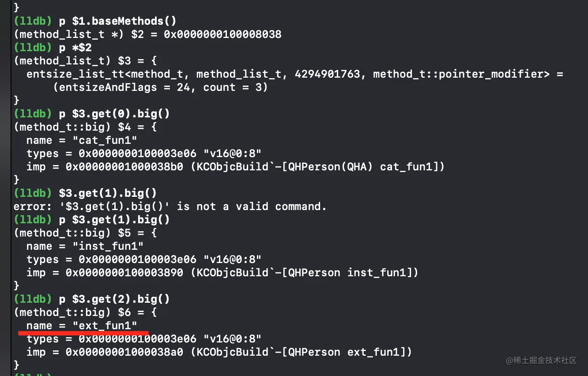Click the entsize_list_tt template line
588x376 pixels.
tap(295, 74)
